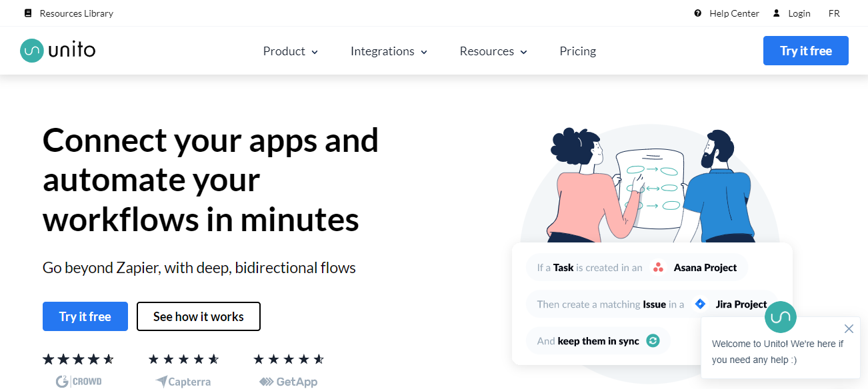The height and width of the screenshot is (389, 868).
Task: Open the Product menu
Action: pos(291,51)
